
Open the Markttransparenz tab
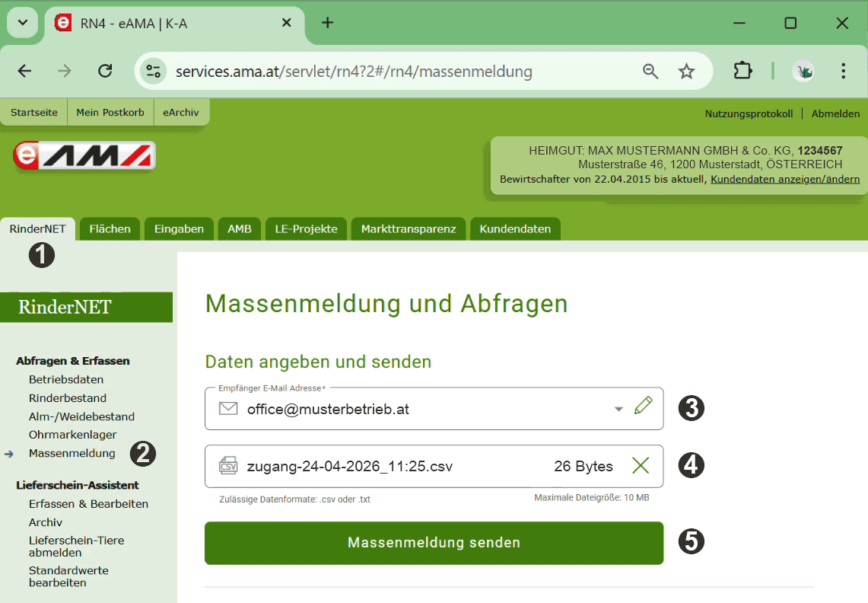408,228
